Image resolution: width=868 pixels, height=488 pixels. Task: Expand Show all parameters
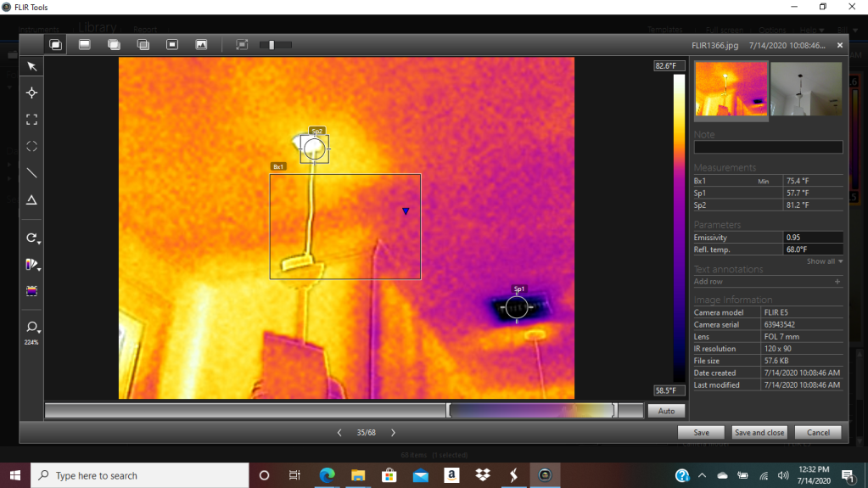click(x=824, y=261)
